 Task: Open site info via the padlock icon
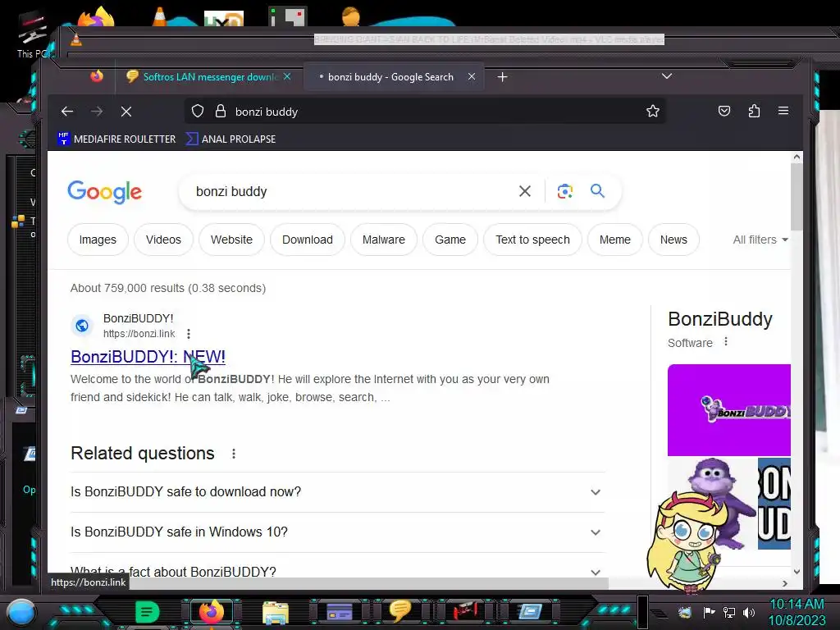220,111
